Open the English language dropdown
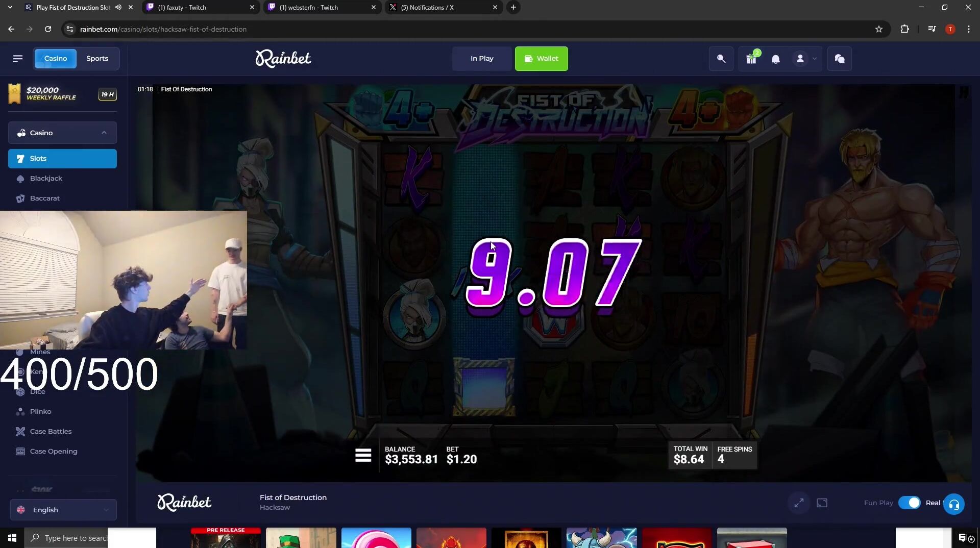Image resolution: width=980 pixels, height=548 pixels. tap(63, 510)
